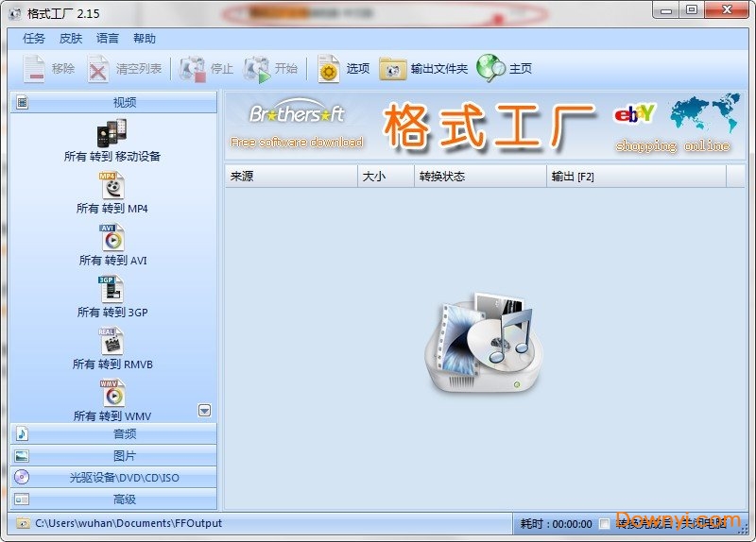Click the 所有 转到 WMV label
Viewport: 756px width, 542px height.
[x=112, y=416]
